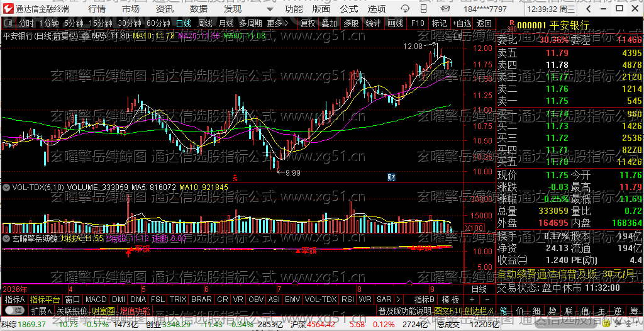Open the 普及版功能说明 link
Image resolution: width=644 pixels, height=331 pixels.
coord(404,310)
